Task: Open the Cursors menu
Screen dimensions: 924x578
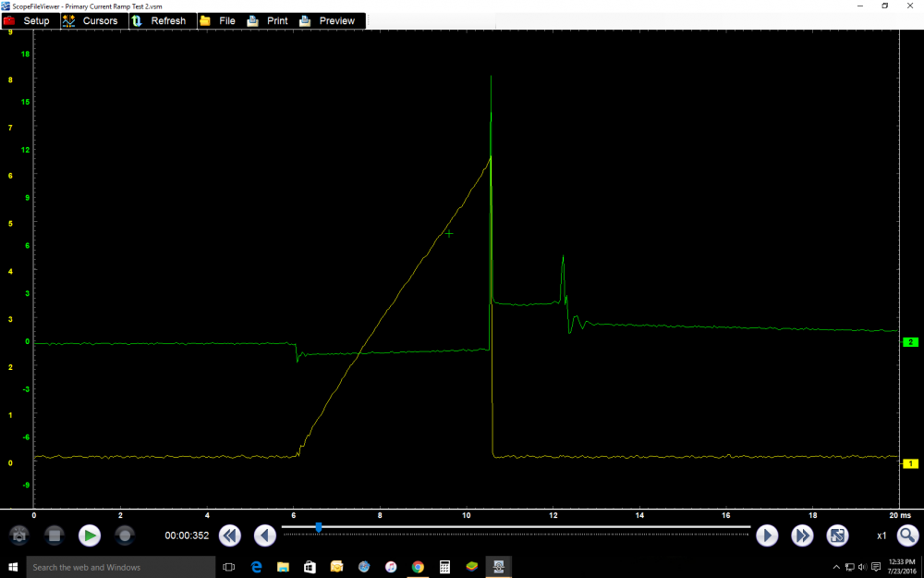Action: [x=91, y=20]
